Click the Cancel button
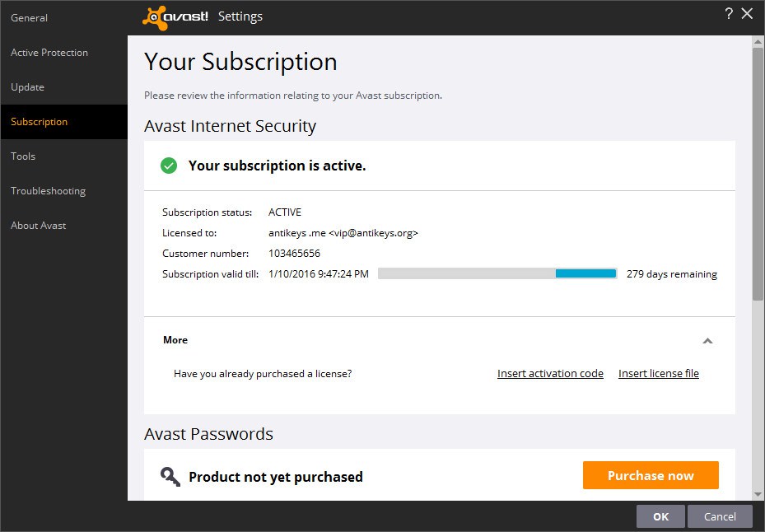 point(720,517)
